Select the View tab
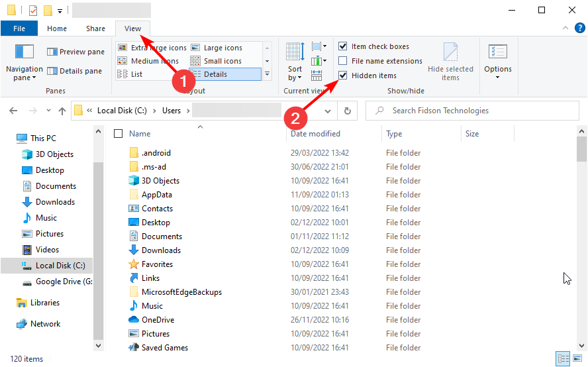Image resolution: width=588 pixels, height=367 pixels. click(x=132, y=28)
